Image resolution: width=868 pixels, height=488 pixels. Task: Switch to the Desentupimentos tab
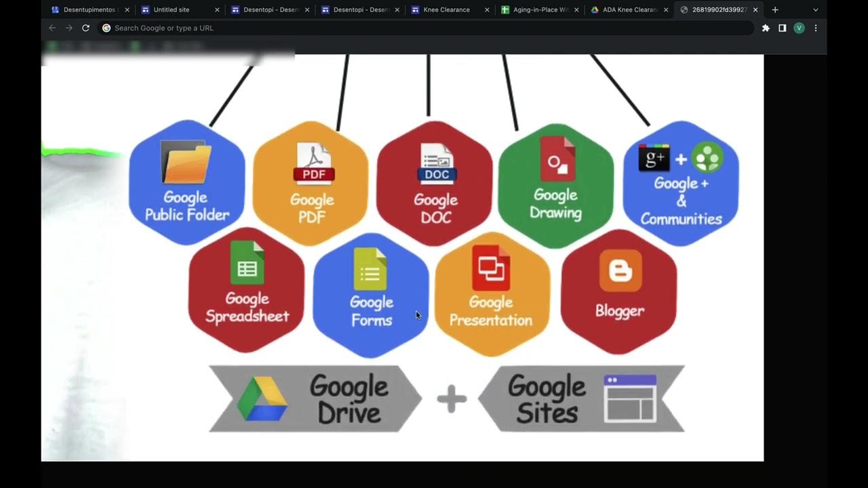point(90,9)
